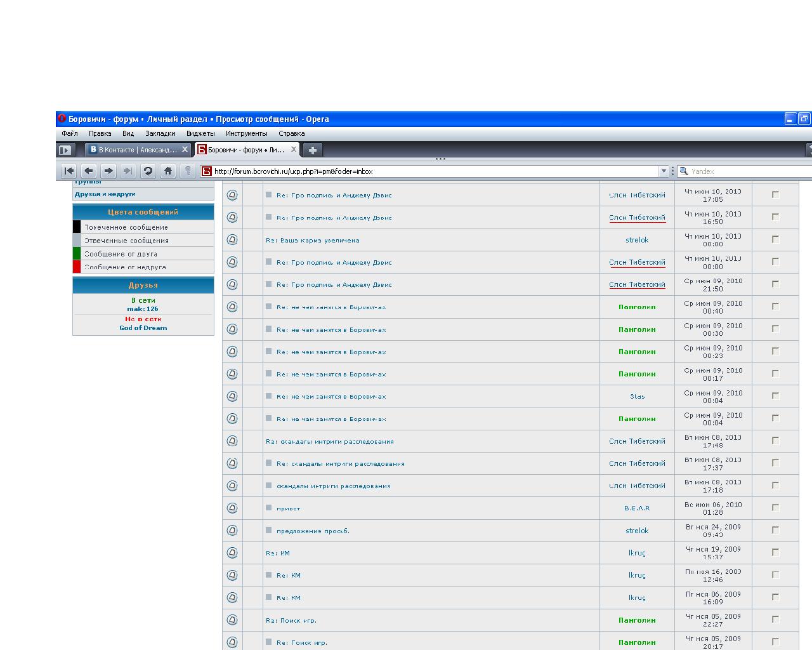
Task: Open the Друзья и недруги sidebar link
Action: (x=105, y=194)
